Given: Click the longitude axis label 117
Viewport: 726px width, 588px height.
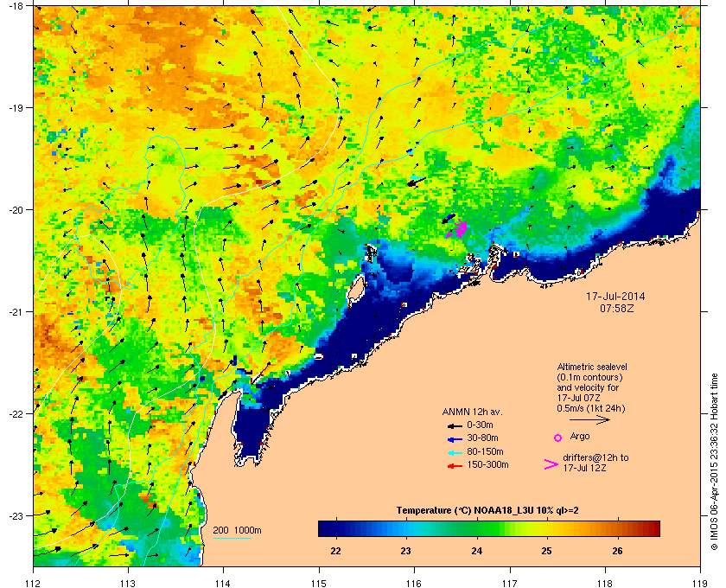Looking at the screenshot, I should (x=510, y=583).
